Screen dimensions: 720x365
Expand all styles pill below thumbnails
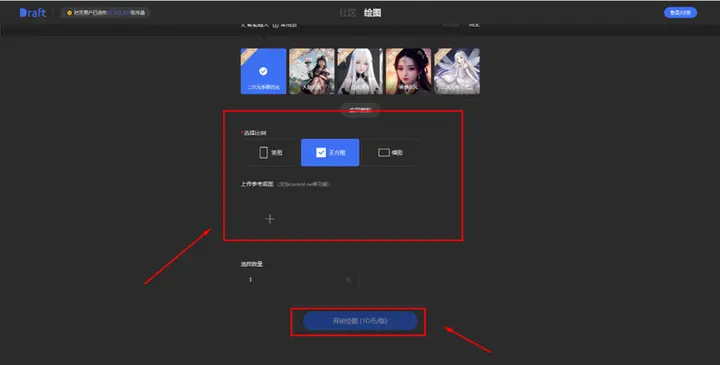coord(360,110)
